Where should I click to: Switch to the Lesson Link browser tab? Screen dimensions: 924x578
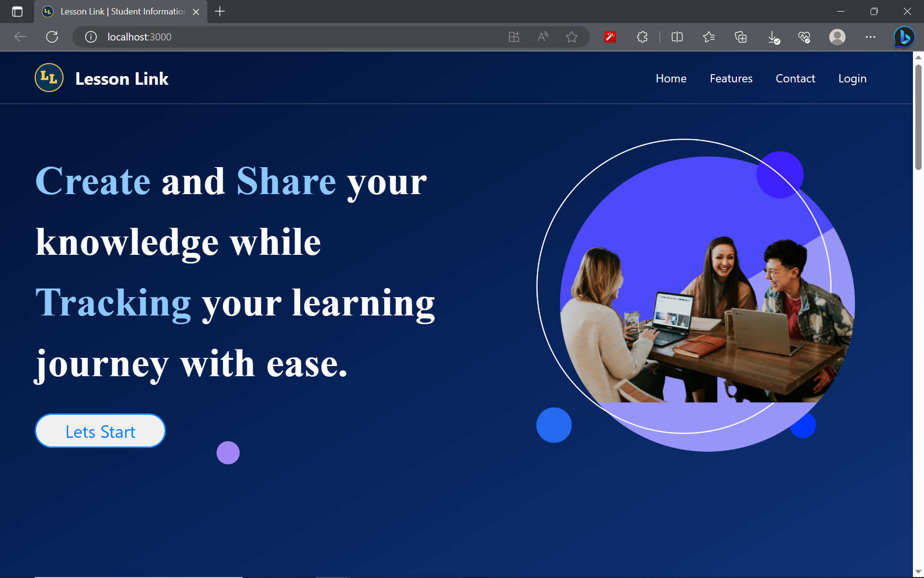tap(120, 12)
